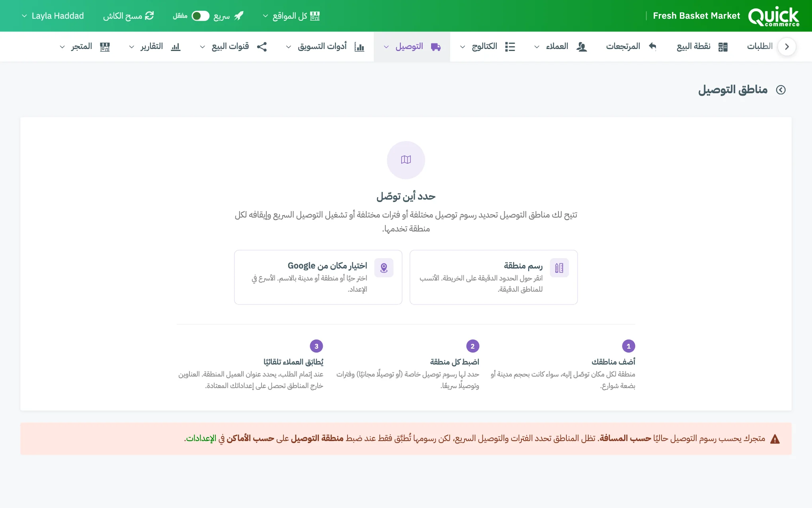Image resolution: width=812 pixels, height=508 pixels.
Task: Expand the التقارير menu chevron
Action: [x=131, y=47]
